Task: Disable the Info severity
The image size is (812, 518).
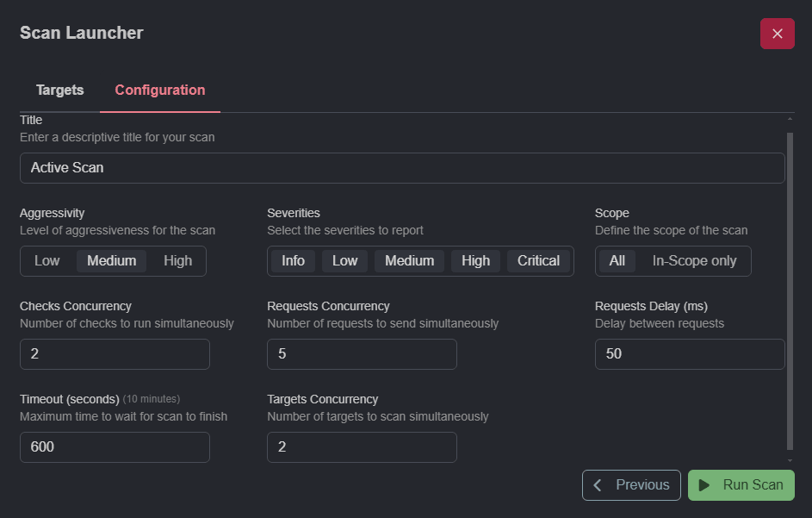Action: (293, 260)
